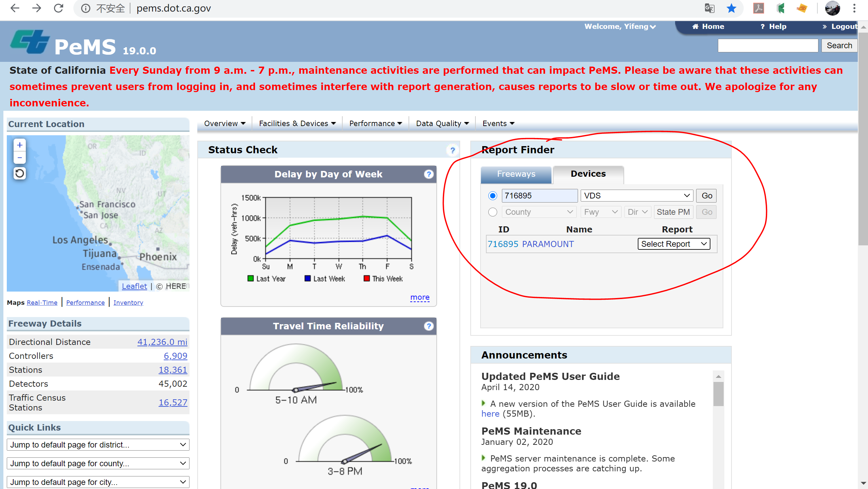Click the 16,527 census stations link
The image size is (868, 489).
(173, 402)
